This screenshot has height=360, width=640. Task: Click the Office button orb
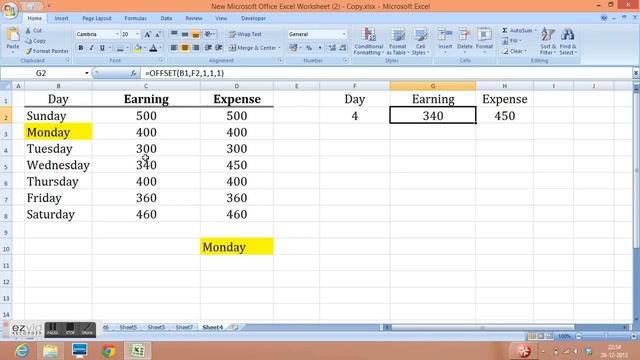pyautogui.click(x=10, y=10)
